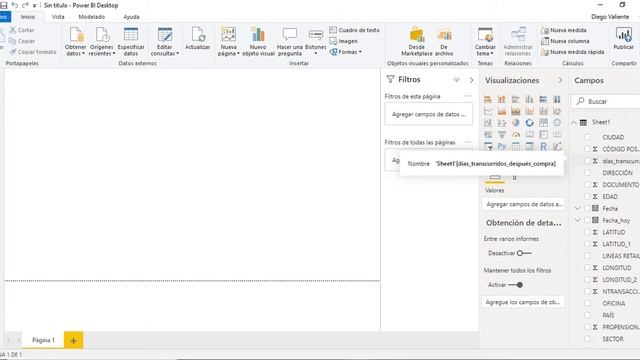Insert a Nuevo objeto visual
This screenshot has height=360, width=640.
tap(258, 35)
